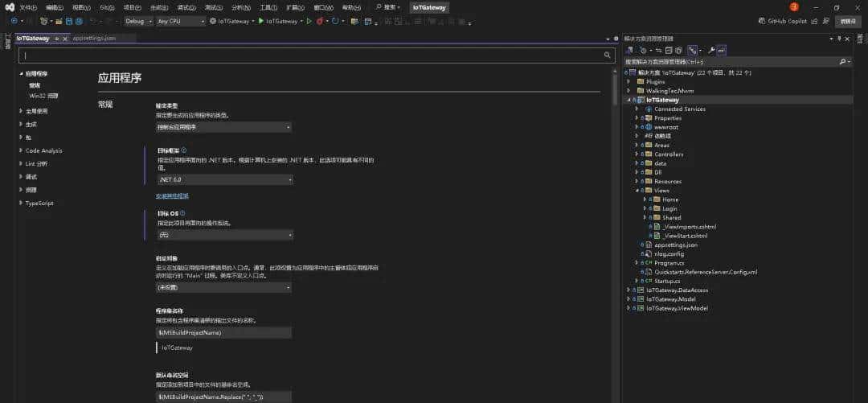Screen dimensions: 868x403
Task: Open the .NET 6.0 target framework combo box
Action: 225,179
